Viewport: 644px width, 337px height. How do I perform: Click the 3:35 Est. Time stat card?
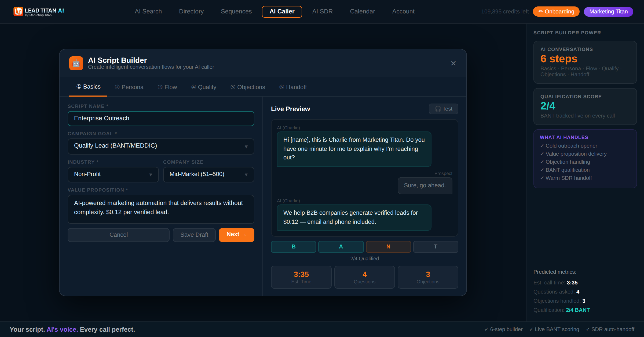301,277
